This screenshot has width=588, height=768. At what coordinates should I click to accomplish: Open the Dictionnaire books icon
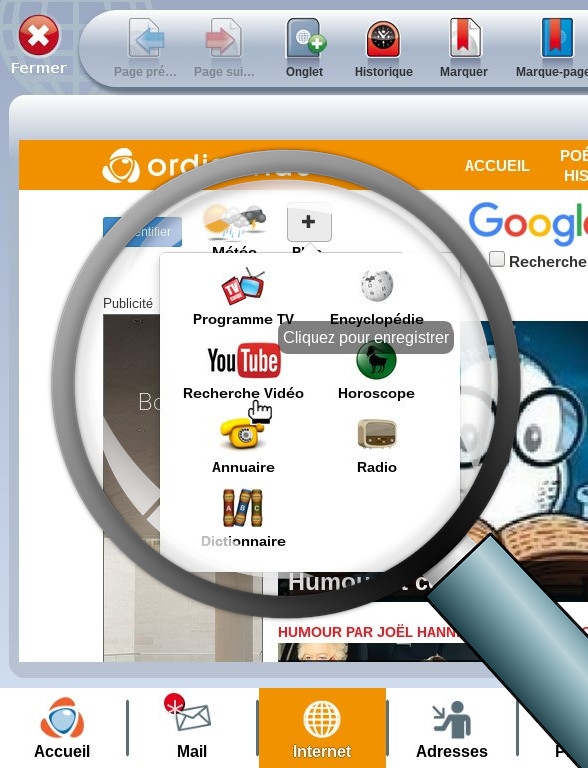tap(243, 507)
